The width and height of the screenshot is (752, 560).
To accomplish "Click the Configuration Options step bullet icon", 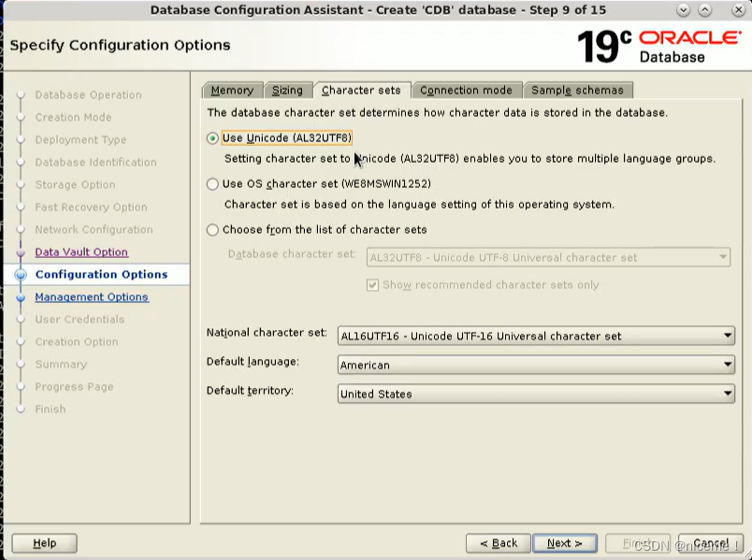I will click(22, 274).
